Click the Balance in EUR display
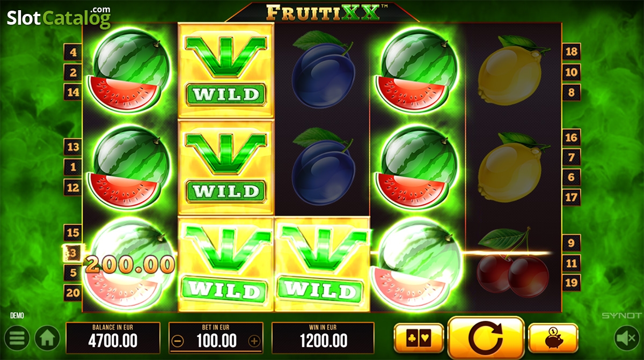Viewport: 644px width, 360px height. 113,338
